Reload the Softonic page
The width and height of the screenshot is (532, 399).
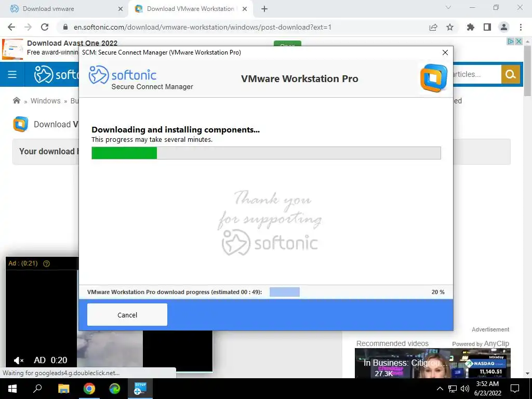point(45,27)
